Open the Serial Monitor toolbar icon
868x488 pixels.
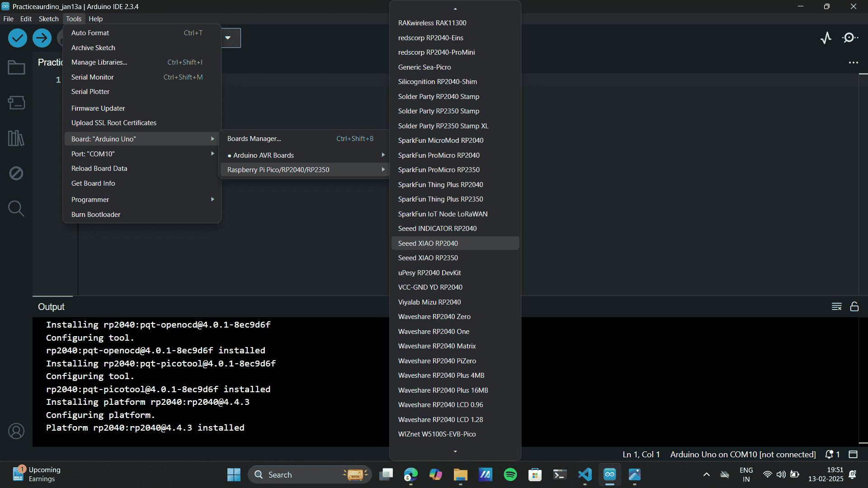click(x=850, y=38)
